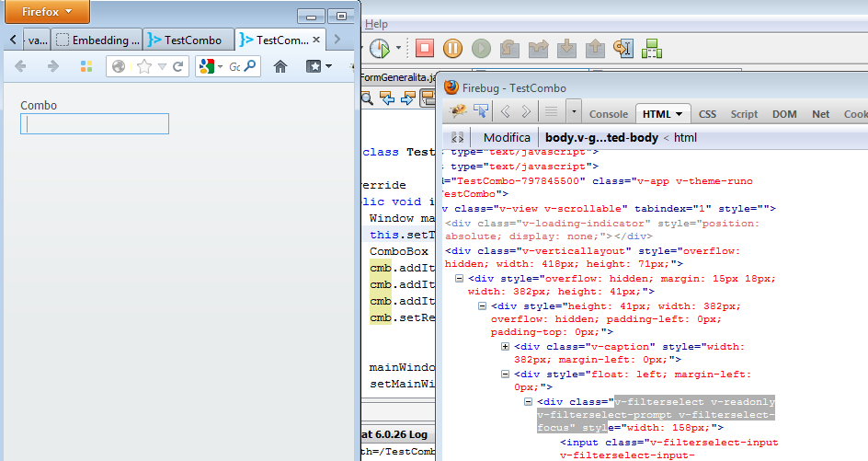Collapse the float left div node
The width and height of the screenshot is (868, 461).
click(x=506, y=375)
